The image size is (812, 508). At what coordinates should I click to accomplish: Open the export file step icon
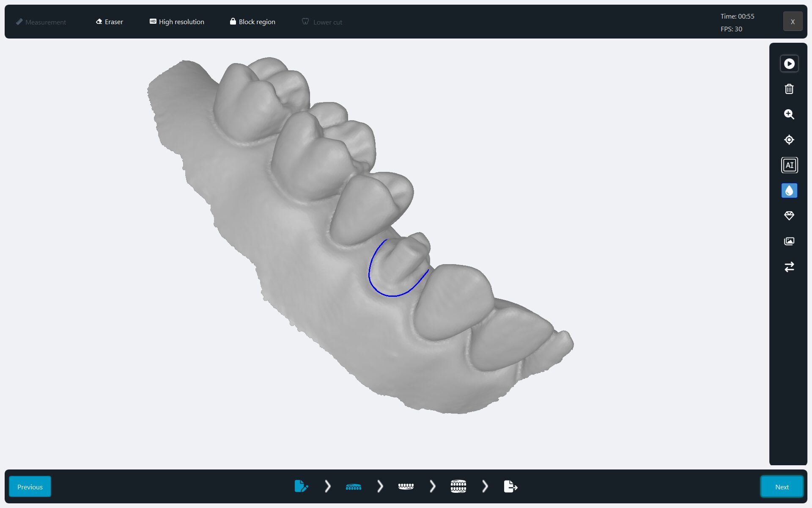(510, 486)
